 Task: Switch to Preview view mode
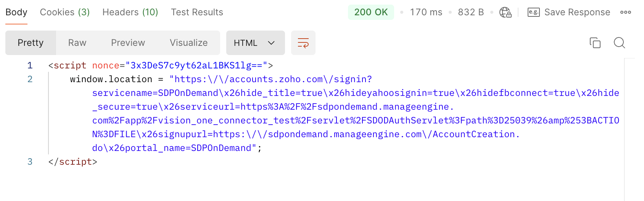(128, 43)
